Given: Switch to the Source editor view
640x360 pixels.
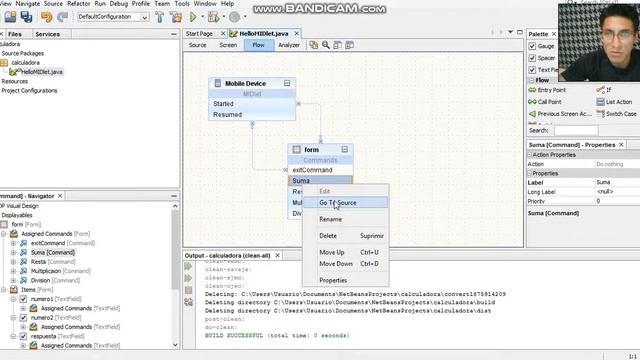Looking at the screenshot, I should click(198, 45).
